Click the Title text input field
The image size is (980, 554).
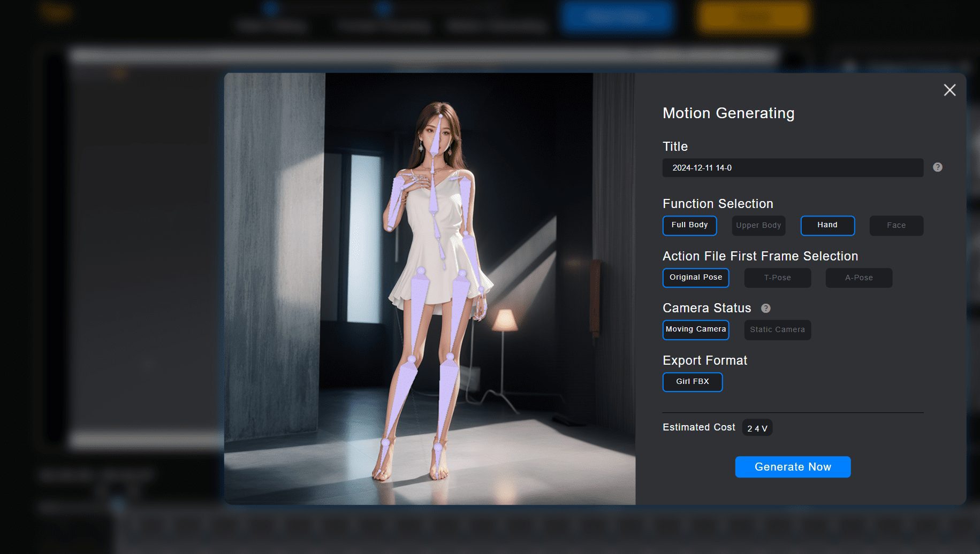pos(792,168)
